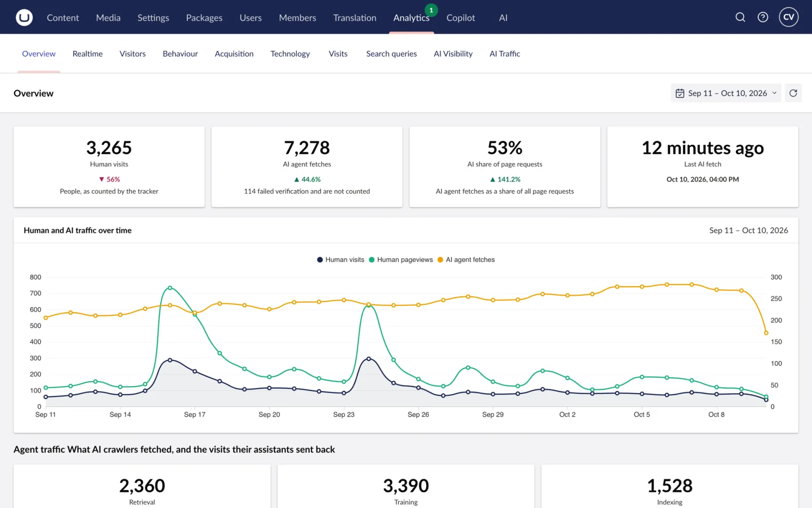
Task: Click the 53% AI share value
Action: click(x=505, y=148)
